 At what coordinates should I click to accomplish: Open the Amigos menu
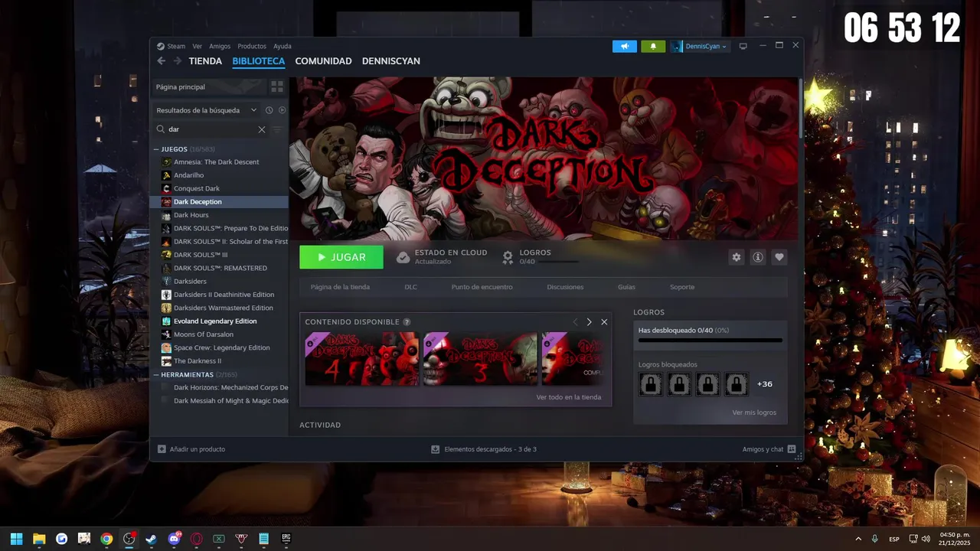click(220, 46)
